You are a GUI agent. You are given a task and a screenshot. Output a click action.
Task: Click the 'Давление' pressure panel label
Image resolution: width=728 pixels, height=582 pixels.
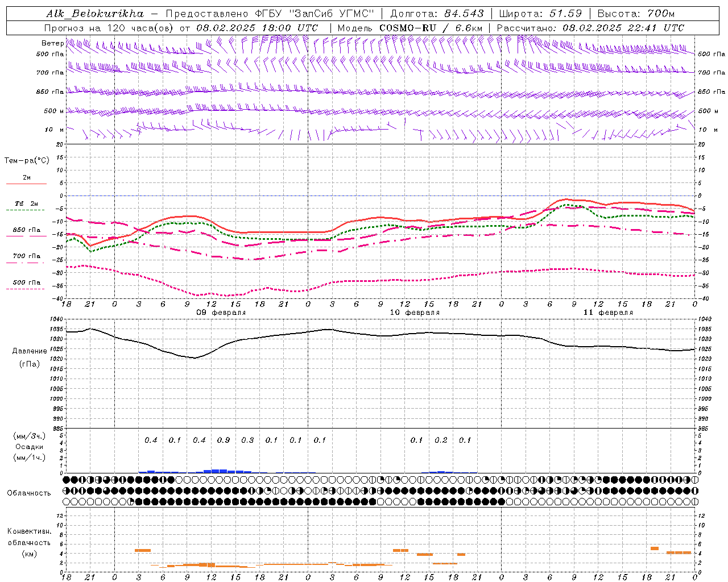point(30,351)
